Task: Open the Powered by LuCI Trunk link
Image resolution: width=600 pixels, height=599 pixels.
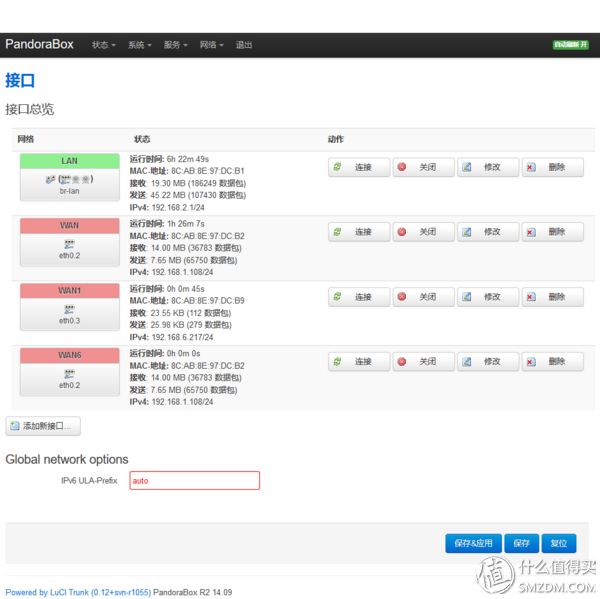Action: click(78, 592)
